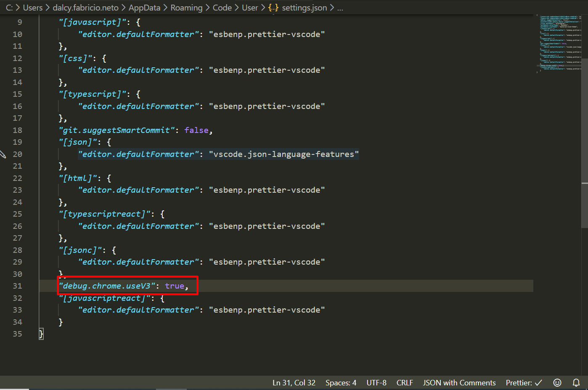
Task: Click Ln 31, Col 32 to go to line
Action: coord(294,382)
